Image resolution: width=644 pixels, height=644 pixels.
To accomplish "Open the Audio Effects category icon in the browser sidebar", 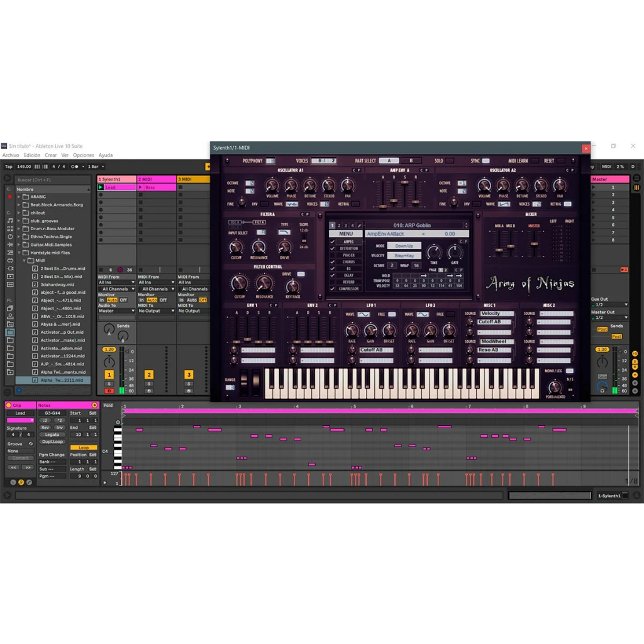I will (10, 245).
